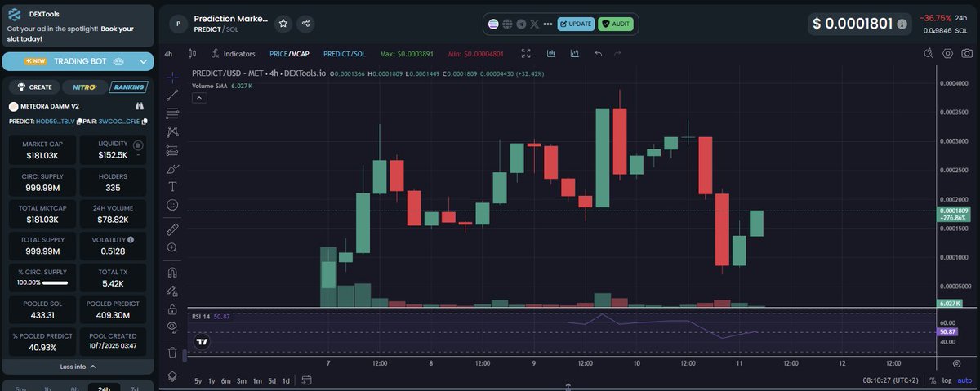Redo the chart action
980x391 pixels.
pos(617,54)
